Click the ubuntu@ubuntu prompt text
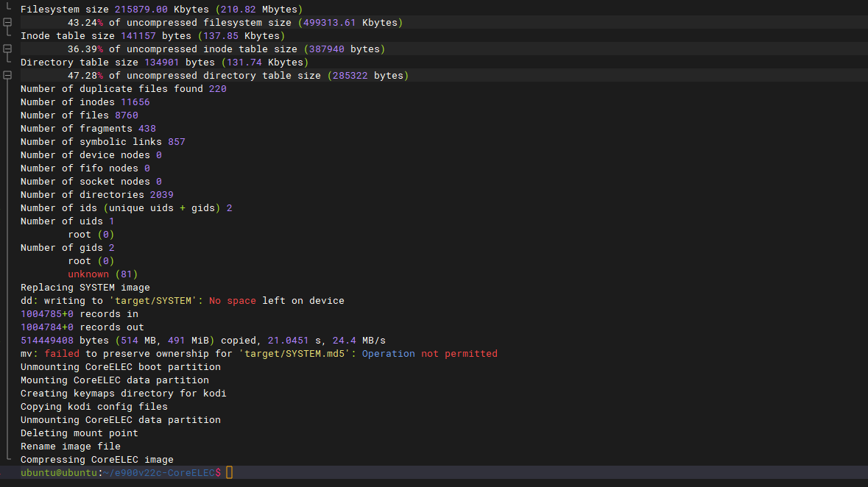The image size is (868, 487). pos(59,472)
